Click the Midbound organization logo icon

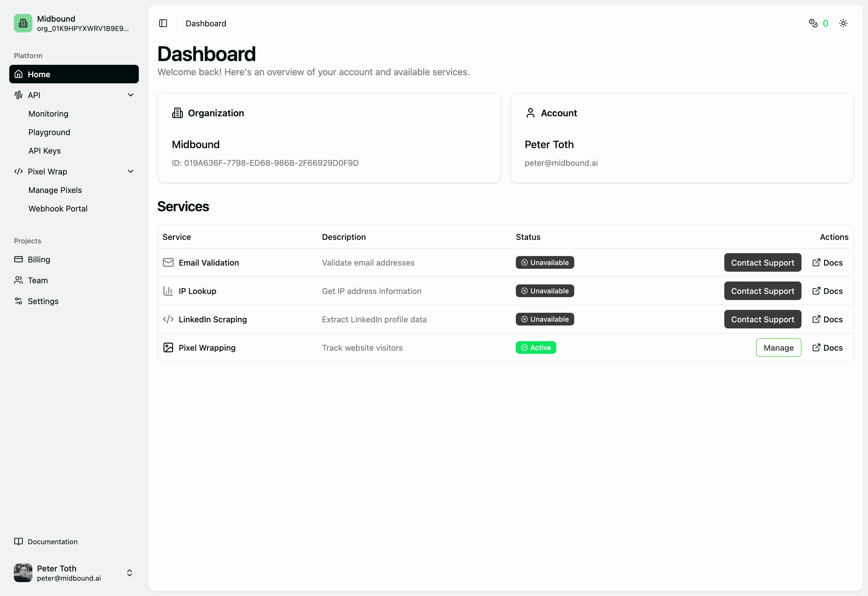coord(23,23)
